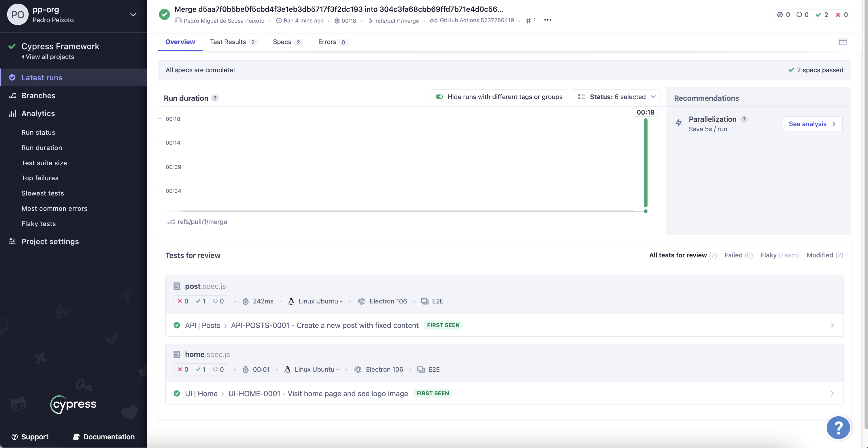
Task: Click the blue help question bubble
Action: coord(838,428)
